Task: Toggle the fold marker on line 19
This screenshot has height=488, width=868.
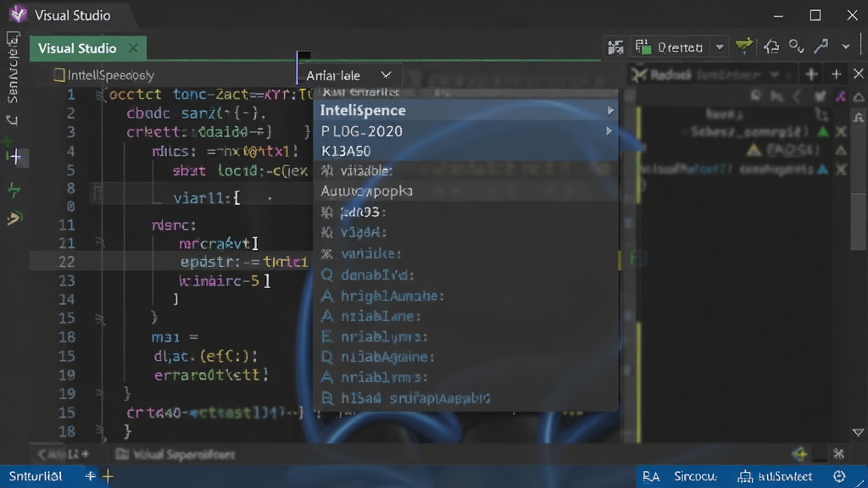Action: (x=100, y=393)
